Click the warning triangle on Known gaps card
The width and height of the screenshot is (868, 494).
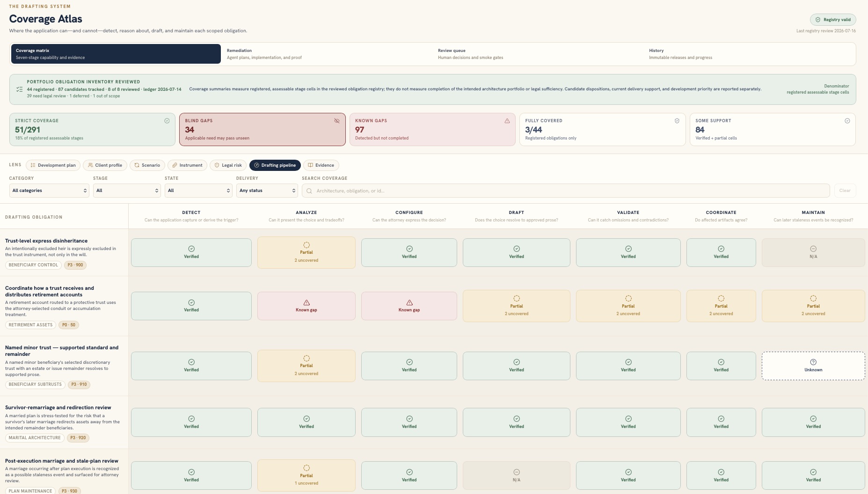[x=507, y=121]
